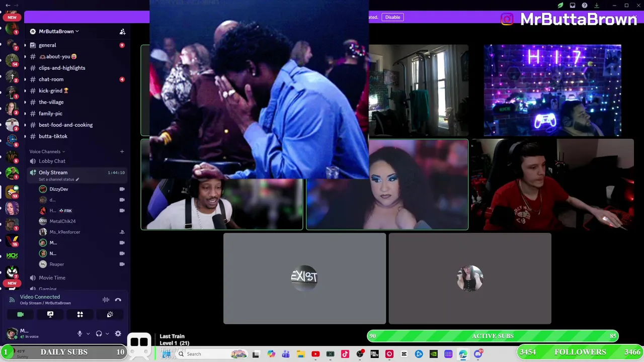Toggle noise suppression waveform icon

(x=106, y=300)
